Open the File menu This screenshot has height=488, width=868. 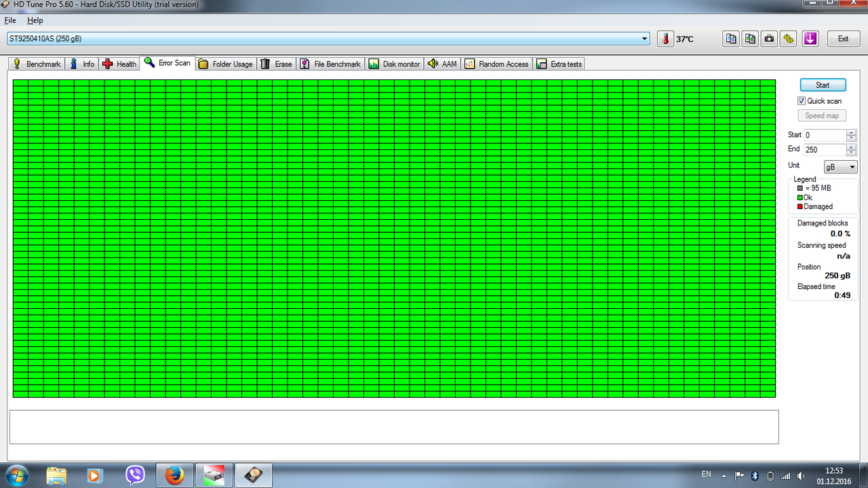click(x=10, y=20)
